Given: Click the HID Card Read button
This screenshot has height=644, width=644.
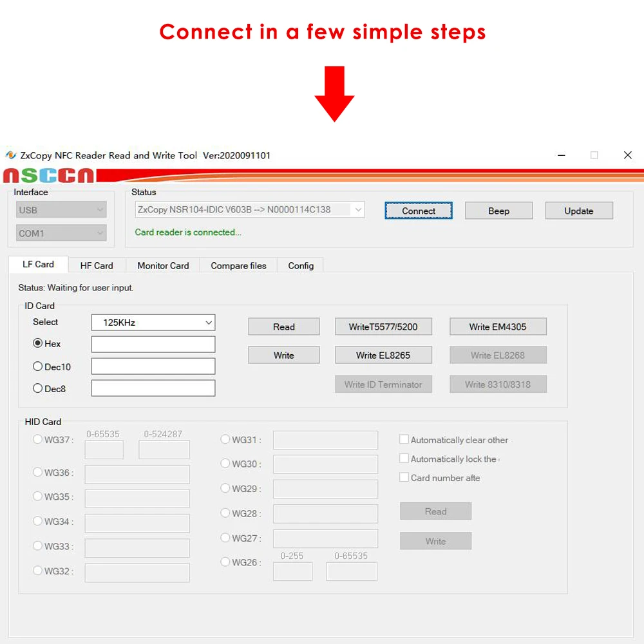Looking at the screenshot, I should (x=436, y=511).
